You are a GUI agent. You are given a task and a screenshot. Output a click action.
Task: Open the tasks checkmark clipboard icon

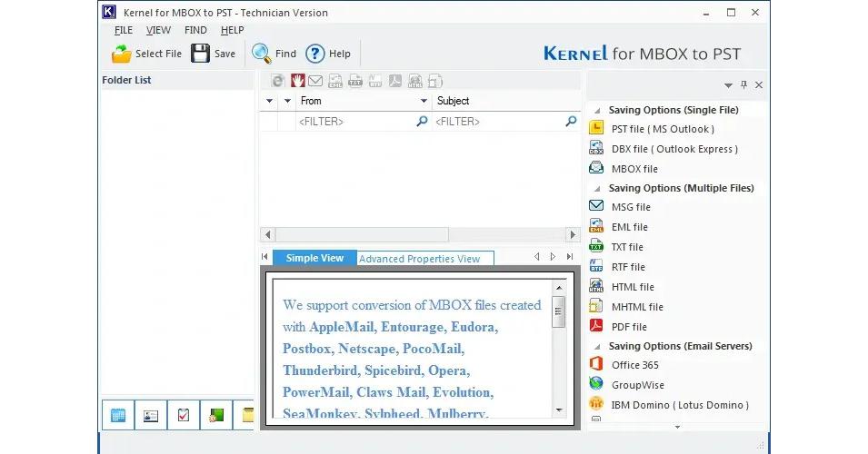(x=184, y=415)
